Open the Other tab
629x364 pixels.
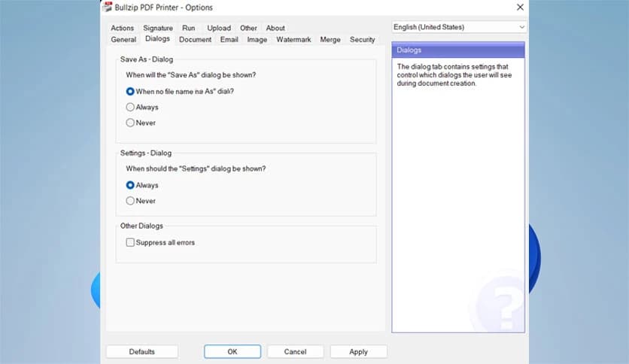pos(249,28)
